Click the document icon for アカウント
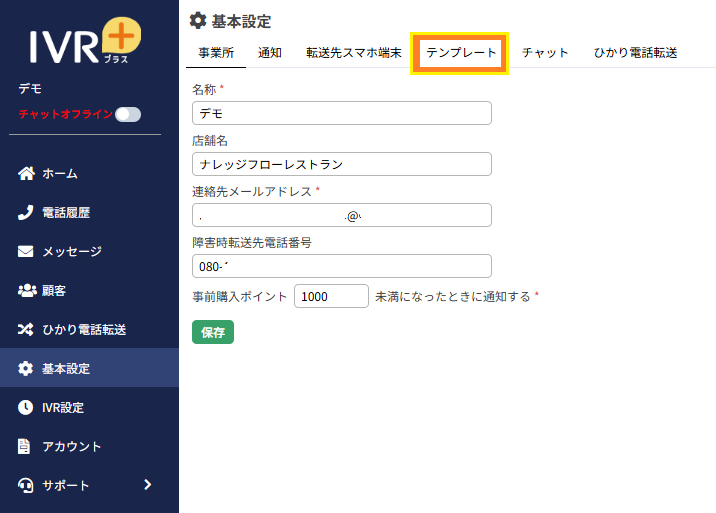The image size is (716, 513). (27, 447)
